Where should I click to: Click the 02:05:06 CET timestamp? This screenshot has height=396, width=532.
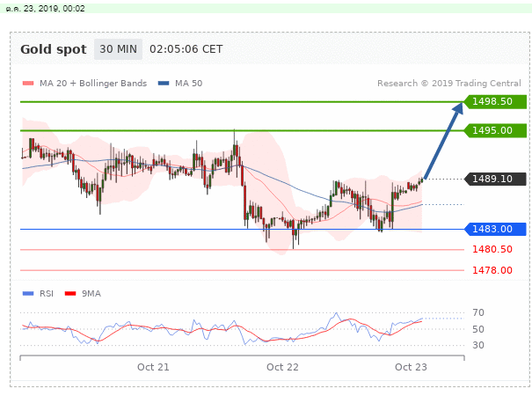[186, 49]
